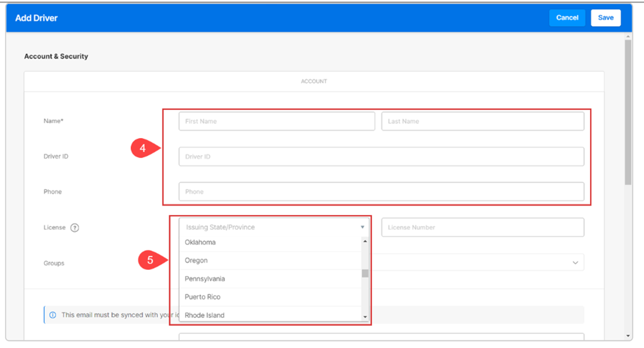Click the page scroll-up arrow
This screenshot has width=644, height=348.
pos(628,36)
